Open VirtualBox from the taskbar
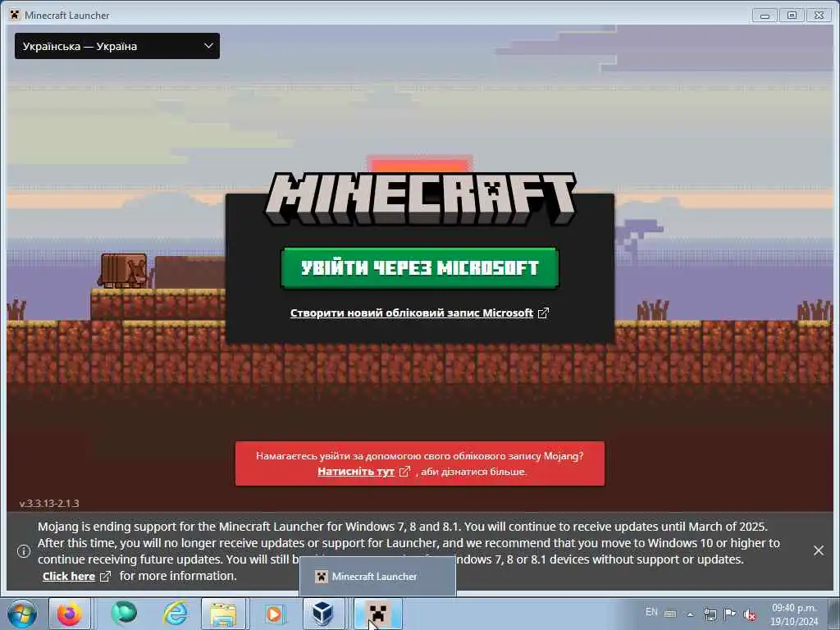Image resolution: width=840 pixels, height=630 pixels. (x=323, y=614)
